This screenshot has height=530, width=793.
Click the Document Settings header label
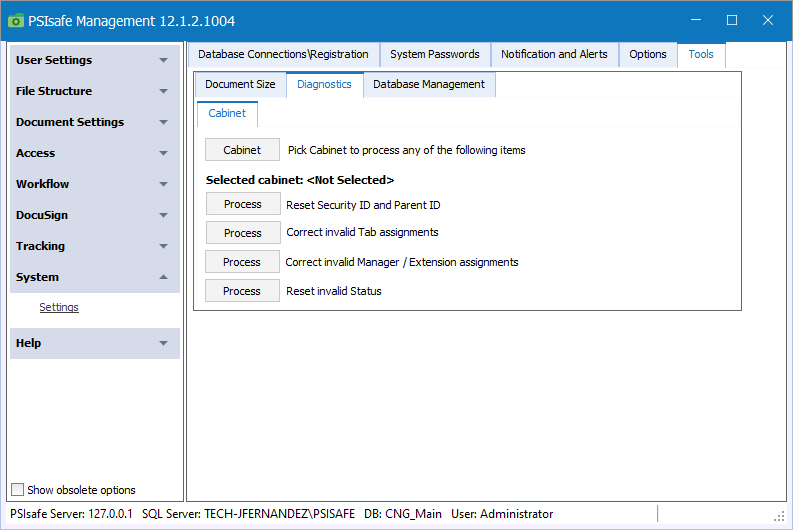(70, 122)
